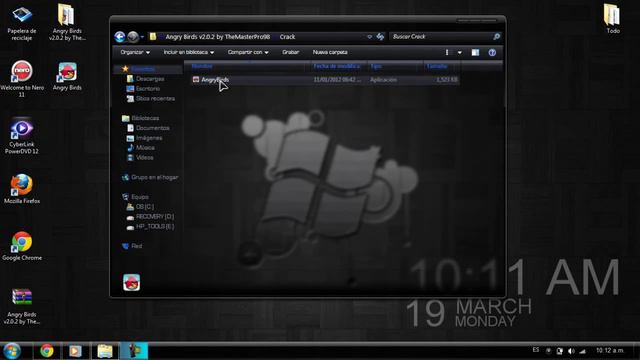
Task: Select Equipo in navigation pane
Action: pyautogui.click(x=140, y=197)
